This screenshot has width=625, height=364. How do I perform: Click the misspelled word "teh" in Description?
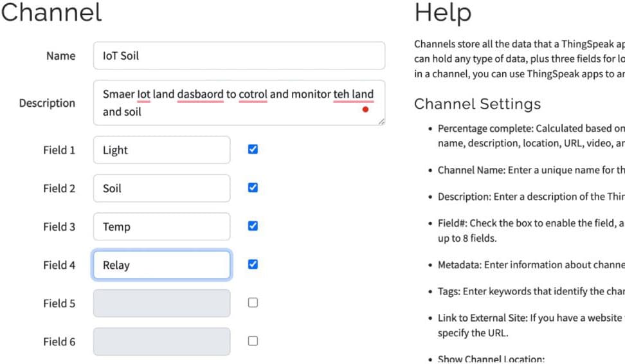point(341,95)
